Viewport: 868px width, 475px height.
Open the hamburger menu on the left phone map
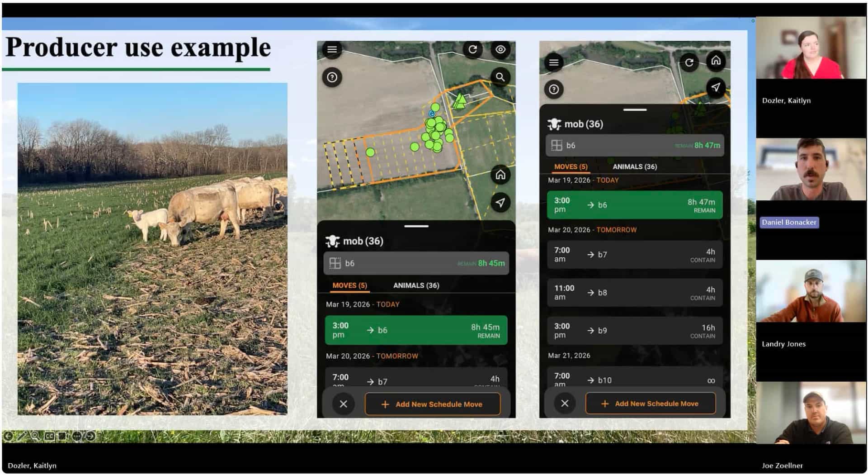(332, 49)
